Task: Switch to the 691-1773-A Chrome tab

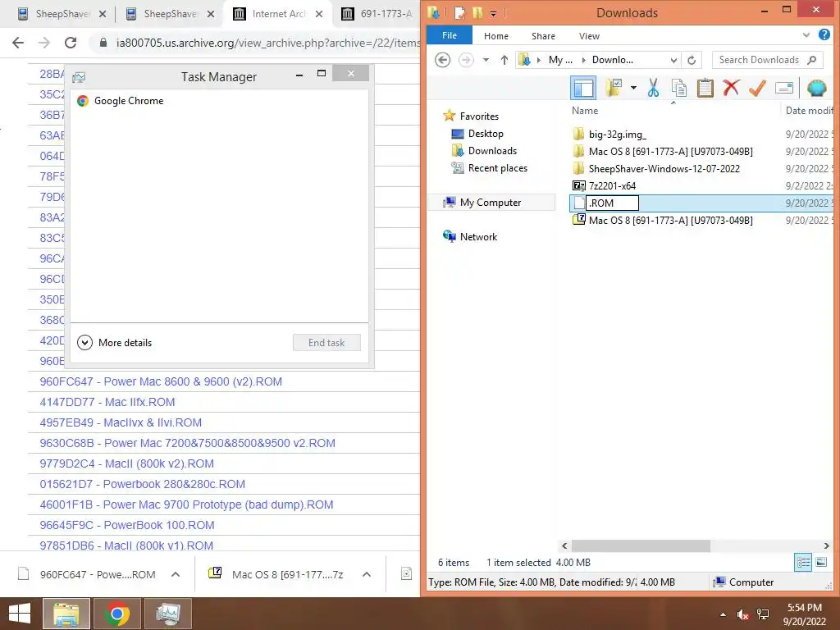Action: 377,14
